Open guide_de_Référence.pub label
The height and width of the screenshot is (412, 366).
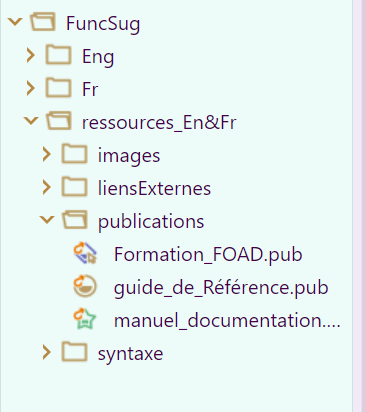221,288
